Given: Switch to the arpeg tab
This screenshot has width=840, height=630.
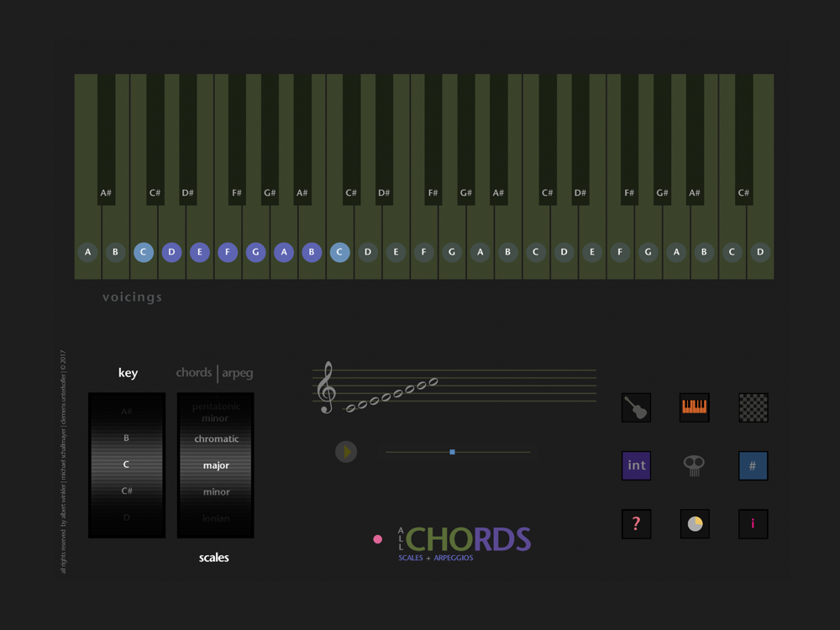Looking at the screenshot, I should pos(238,373).
